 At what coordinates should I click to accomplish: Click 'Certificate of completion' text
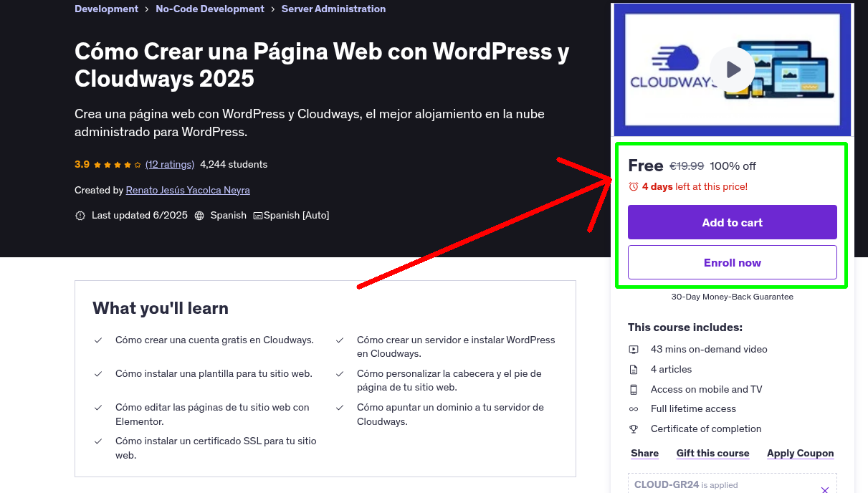[x=706, y=429]
